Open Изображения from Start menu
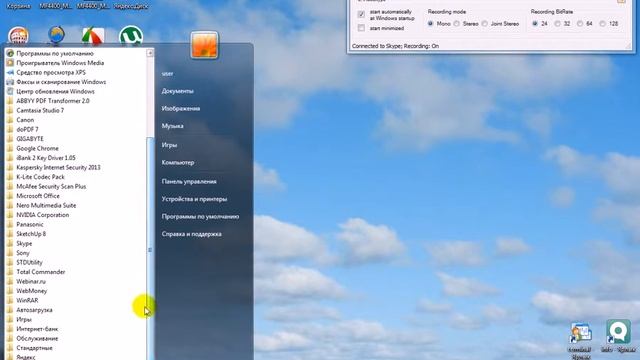The width and height of the screenshot is (640, 360). tap(181, 109)
